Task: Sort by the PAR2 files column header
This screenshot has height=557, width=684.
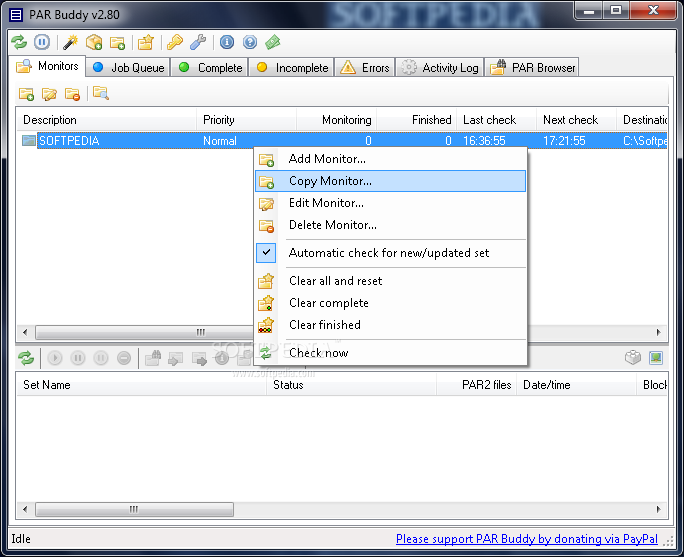Action: tap(476, 385)
